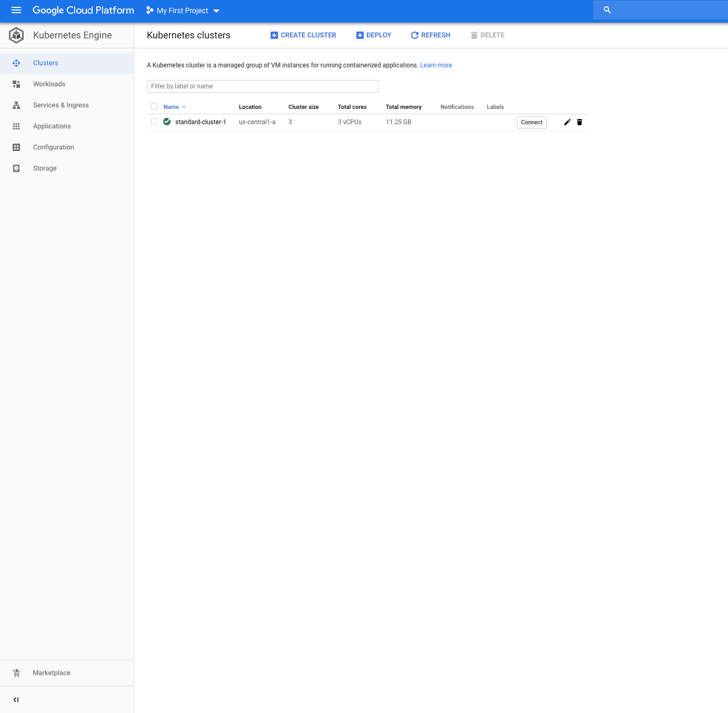Click the 11.25 GB memory cell
This screenshot has height=713, width=728.
398,122
